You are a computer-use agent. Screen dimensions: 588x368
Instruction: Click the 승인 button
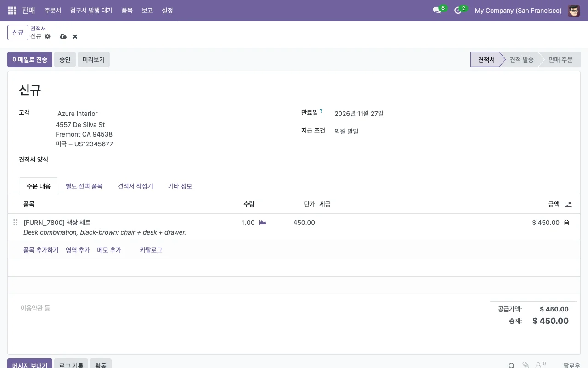click(65, 60)
